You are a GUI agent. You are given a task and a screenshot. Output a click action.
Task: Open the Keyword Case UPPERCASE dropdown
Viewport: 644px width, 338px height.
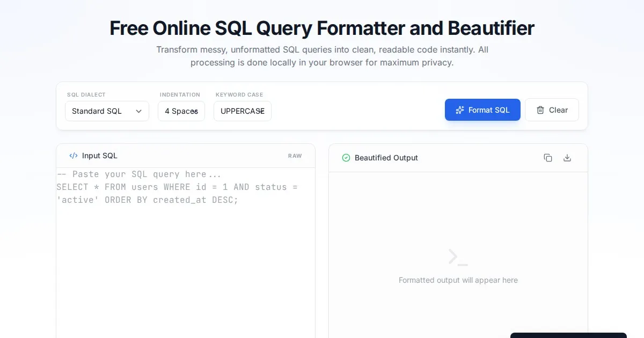[242, 111]
